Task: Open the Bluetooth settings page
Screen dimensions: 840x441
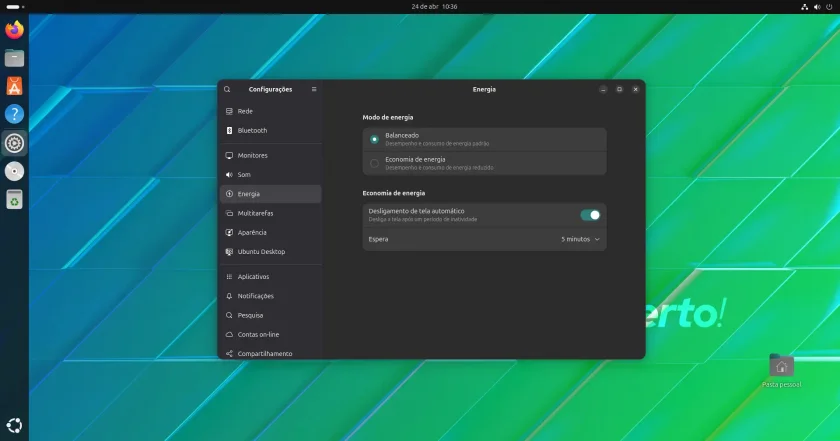Action: [271, 131]
